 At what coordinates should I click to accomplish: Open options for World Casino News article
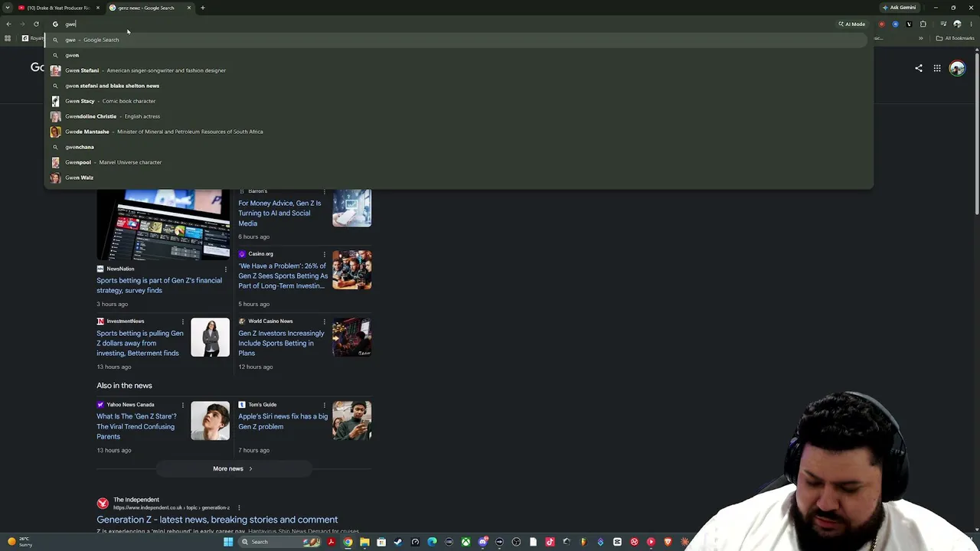[324, 321]
